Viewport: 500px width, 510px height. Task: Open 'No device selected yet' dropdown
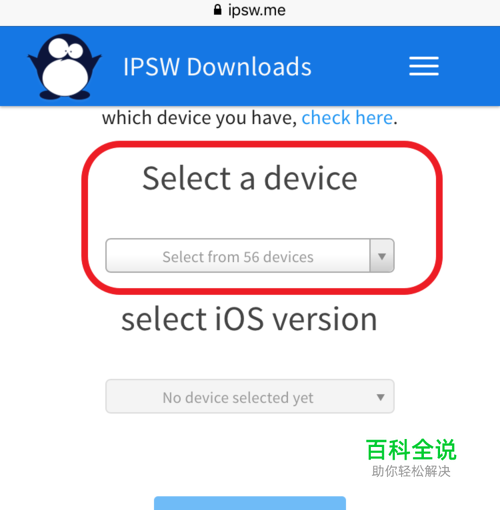pyautogui.click(x=250, y=396)
